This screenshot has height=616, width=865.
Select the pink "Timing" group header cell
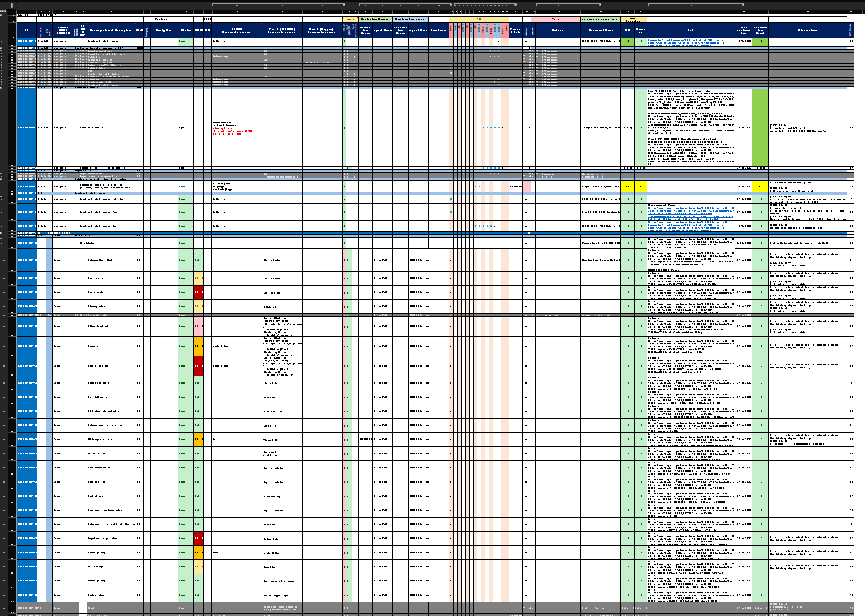point(556,19)
